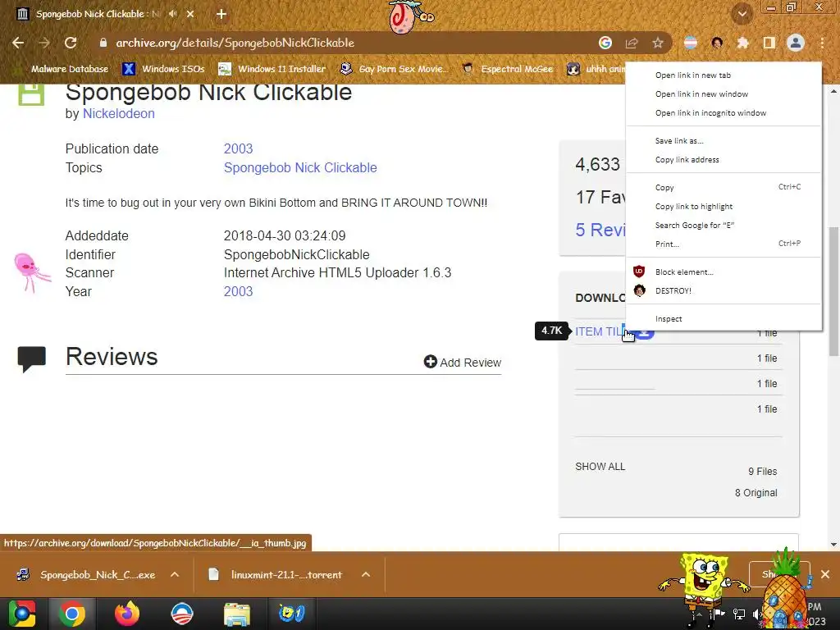Open the Espectral McGee bookmark
The height and width of the screenshot is (630, 840).
(x=508, y=69)
